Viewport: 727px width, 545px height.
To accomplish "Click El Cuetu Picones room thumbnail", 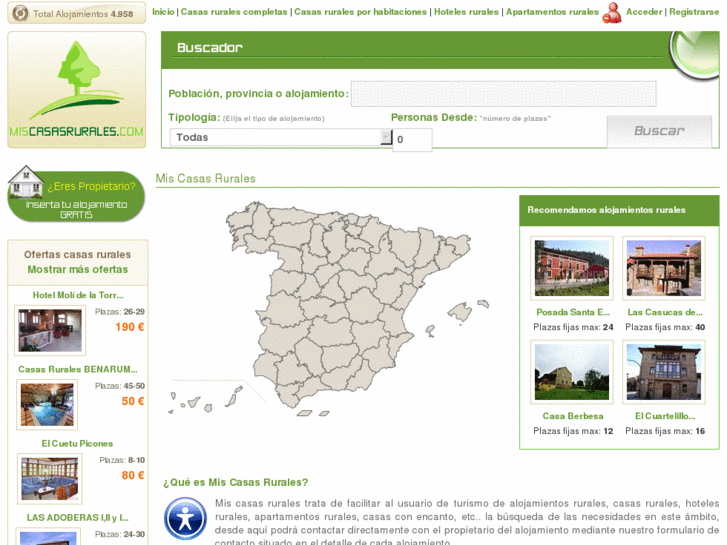I will (50, 479).
